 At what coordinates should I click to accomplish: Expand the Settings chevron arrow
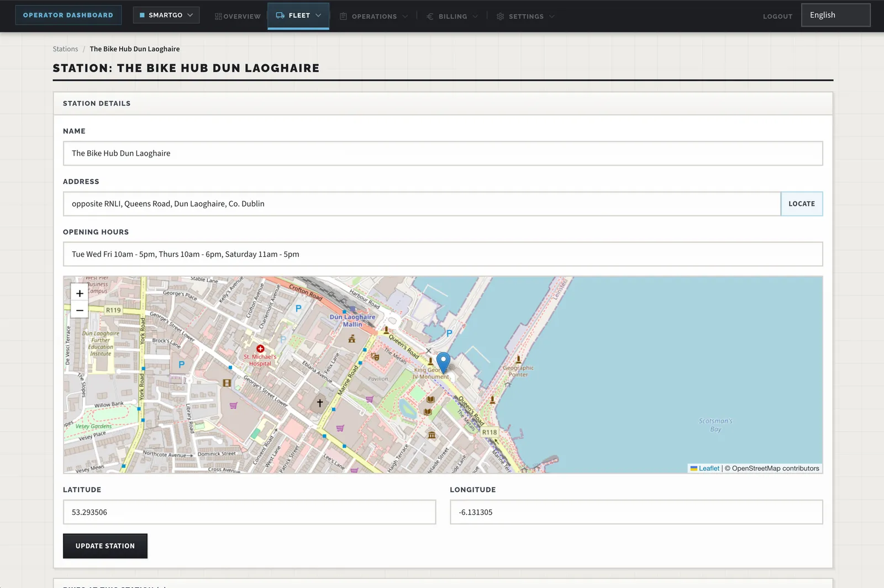tap(551, 17)
